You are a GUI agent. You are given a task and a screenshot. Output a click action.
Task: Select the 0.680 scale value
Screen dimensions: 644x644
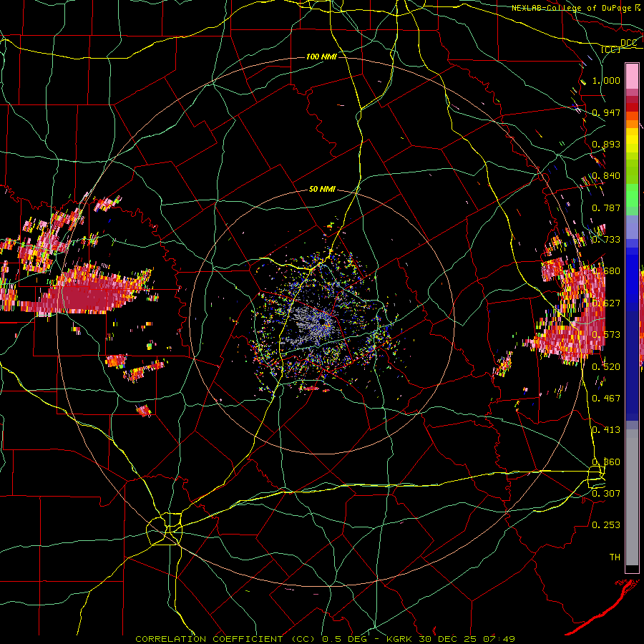point(606,271)
